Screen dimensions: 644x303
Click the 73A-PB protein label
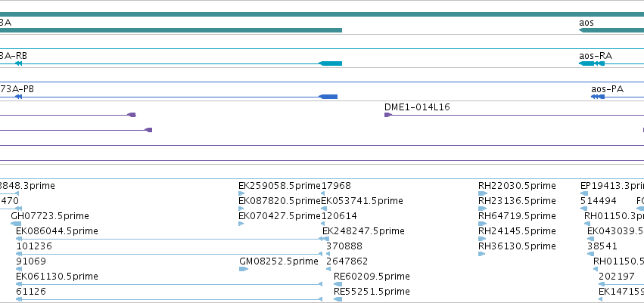[x=17, y=89]
